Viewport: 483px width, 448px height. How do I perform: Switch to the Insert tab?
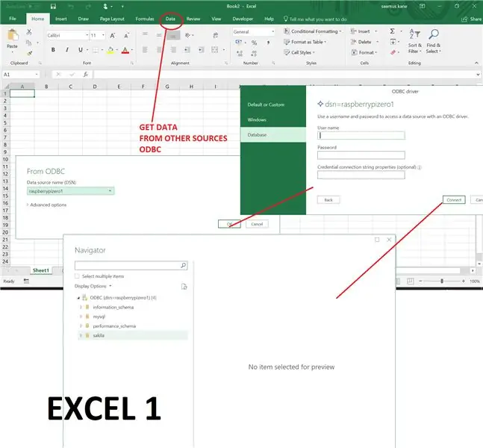click(x=61, y=19)
